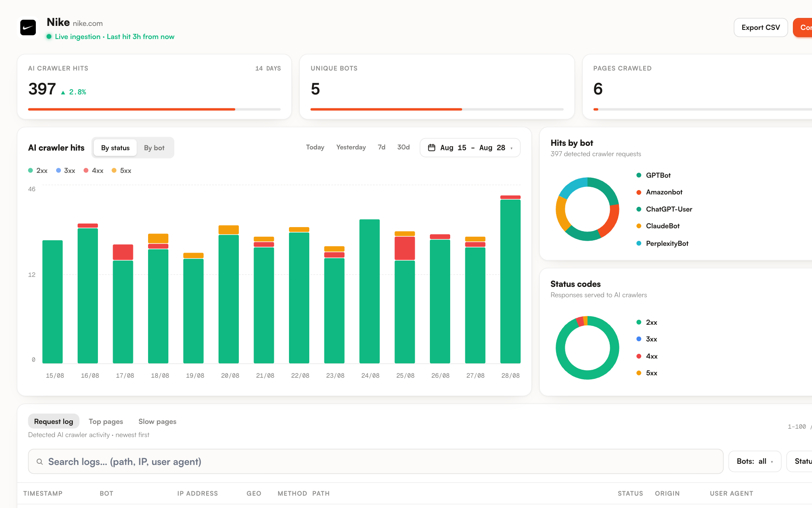Toggle the ClaudeBot legend entry
The image size is (812, 508).
(x=658, y=226)
